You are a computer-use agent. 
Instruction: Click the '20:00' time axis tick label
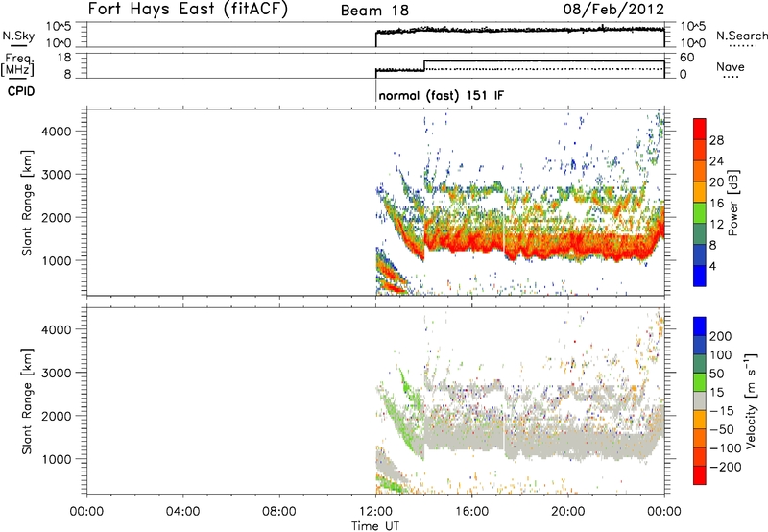click(567, 512)
